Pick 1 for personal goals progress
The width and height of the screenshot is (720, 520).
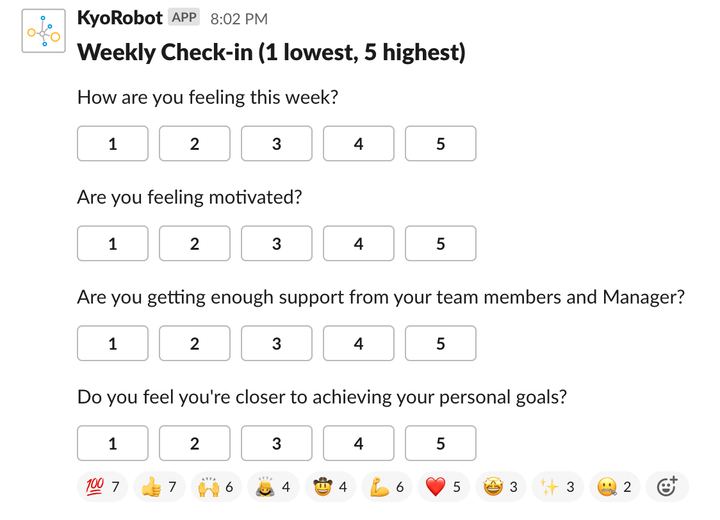tap(112, 444)
